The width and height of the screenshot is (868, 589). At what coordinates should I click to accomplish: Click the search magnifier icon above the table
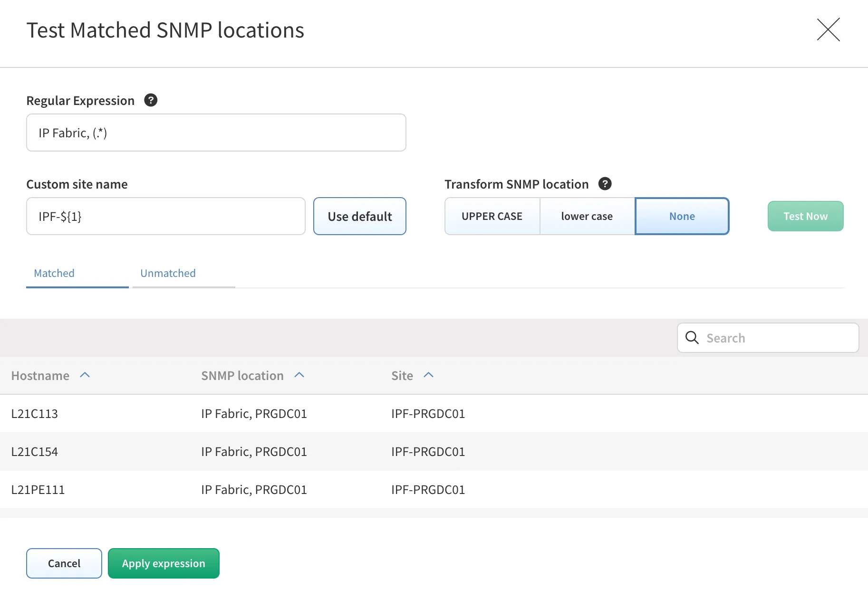coord(692,338)
